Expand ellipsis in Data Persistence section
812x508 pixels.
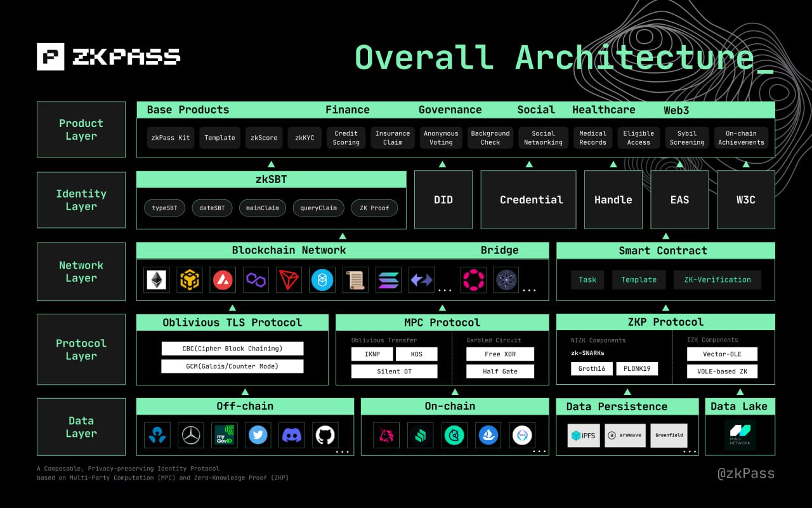[691, 451]
